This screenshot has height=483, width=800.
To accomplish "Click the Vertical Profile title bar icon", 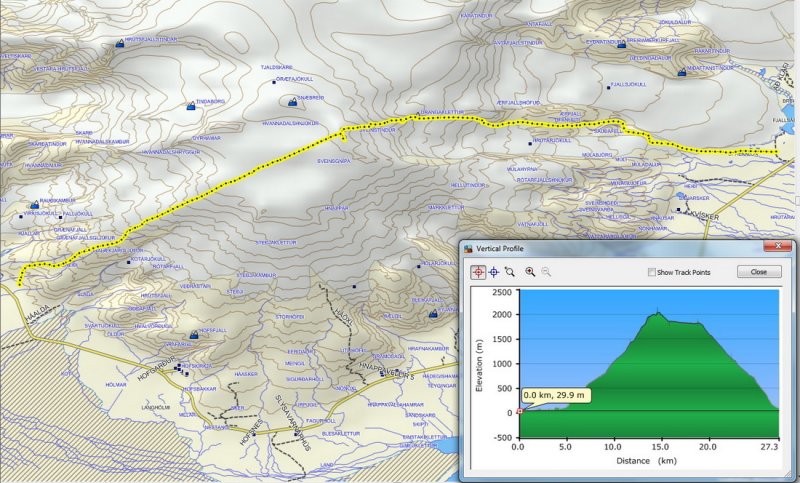I will (x=468, y=249).
